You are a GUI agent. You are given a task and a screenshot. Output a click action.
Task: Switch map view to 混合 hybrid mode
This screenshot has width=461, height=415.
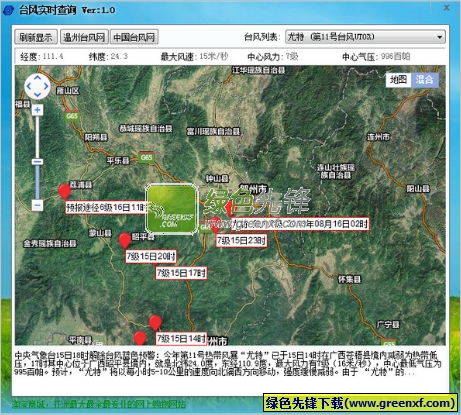point(424,79)
